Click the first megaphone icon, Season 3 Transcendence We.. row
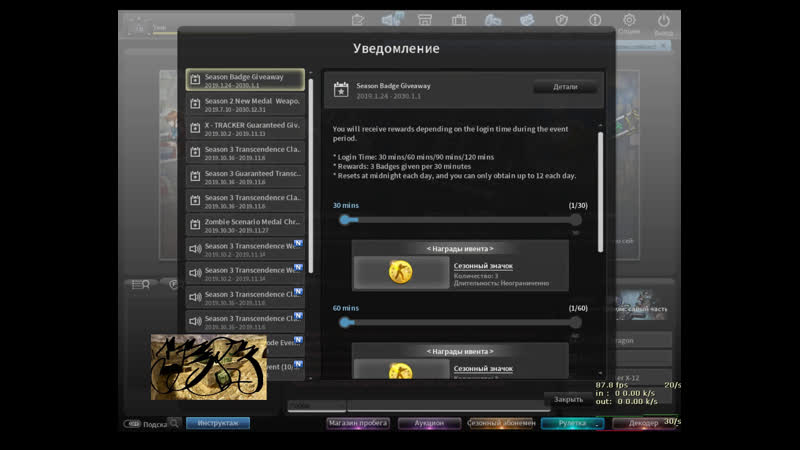Screen dimensions: 800x450 coord(195,249)
